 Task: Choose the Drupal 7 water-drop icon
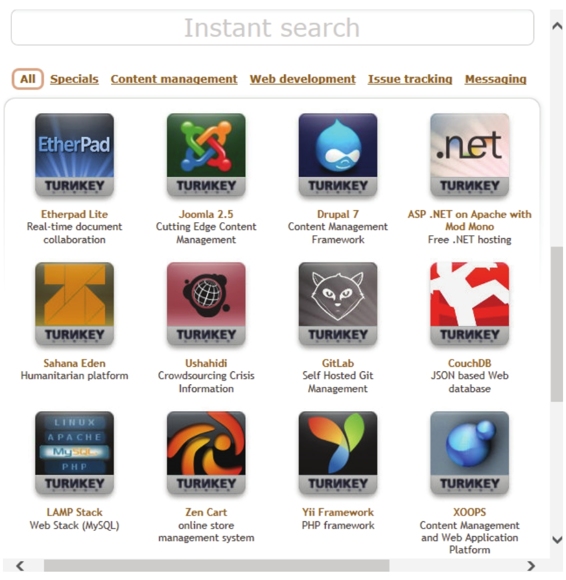[x=338, y=155]
